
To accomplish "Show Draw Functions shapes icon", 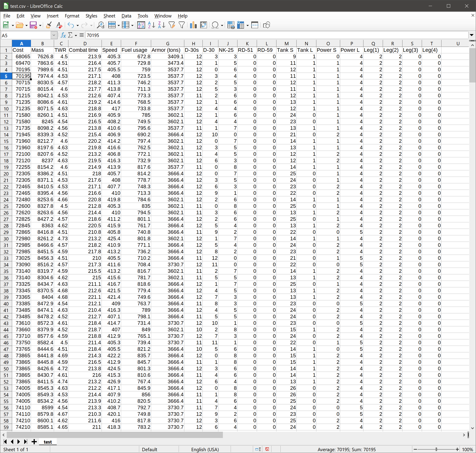I will pyautogui.click(x=267, y=25).
